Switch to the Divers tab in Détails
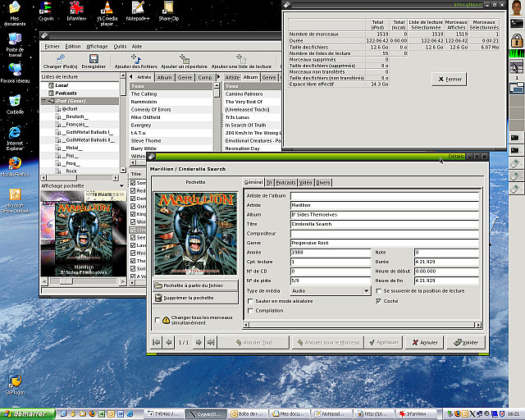The image size is (525, 420). (323, 183)
